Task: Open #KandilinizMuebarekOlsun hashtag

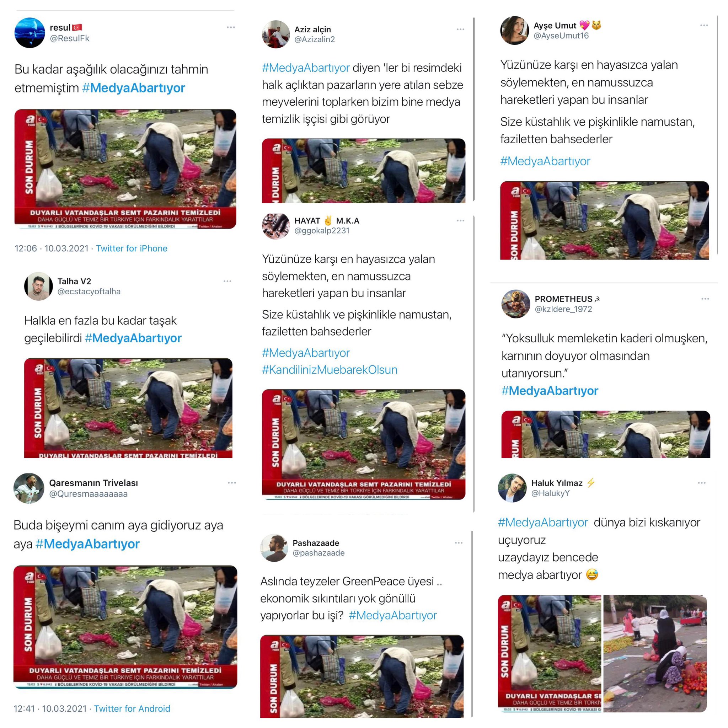Action: [x=330, y=370]
